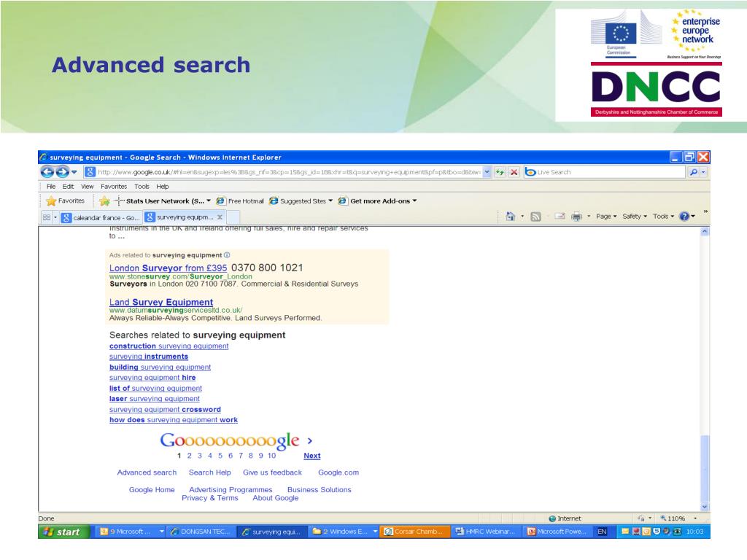This screenshot has width=747, height=560.
Task: Click the Give us feedback link
Action: pos(273,472)
